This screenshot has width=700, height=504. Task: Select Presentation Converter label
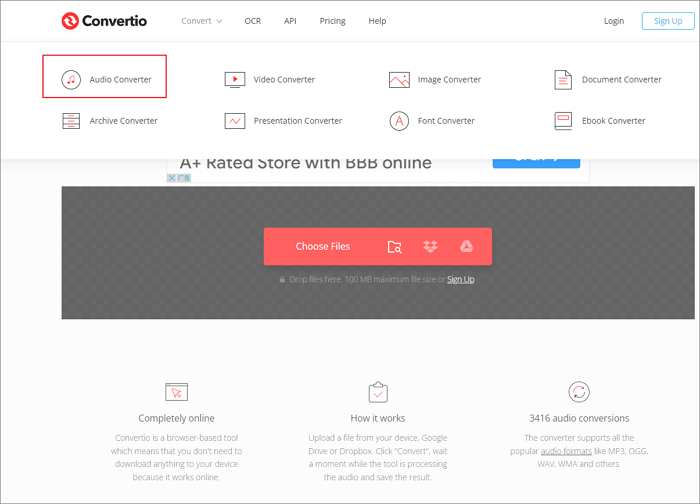[x=298, y=121]
